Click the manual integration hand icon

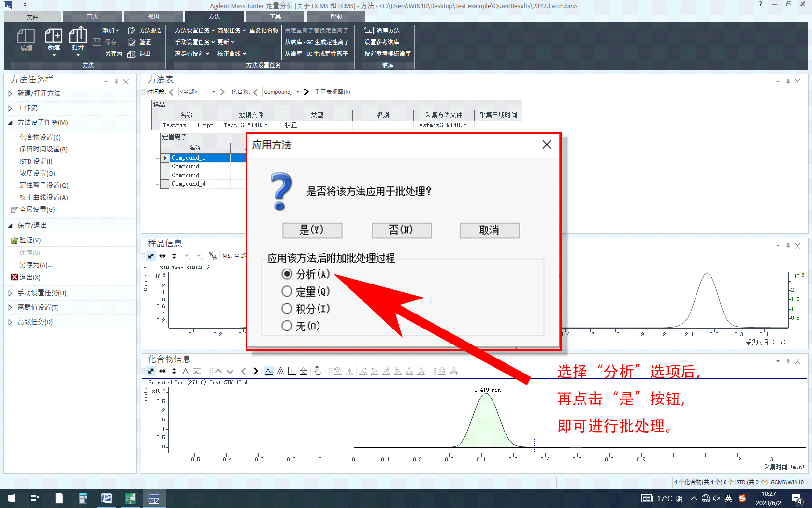(x=317, y=371)
